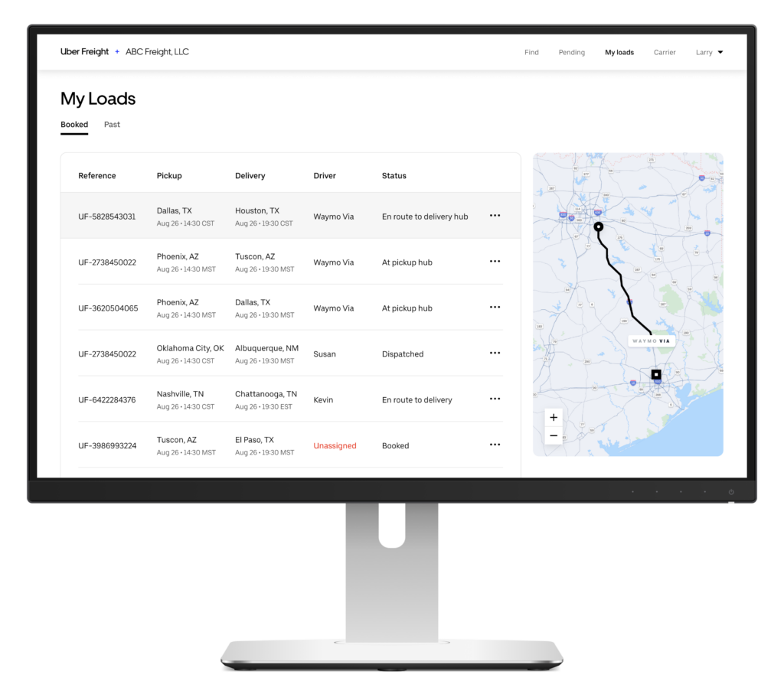
Task: Click the Reference column header
Action: (97, 176)
